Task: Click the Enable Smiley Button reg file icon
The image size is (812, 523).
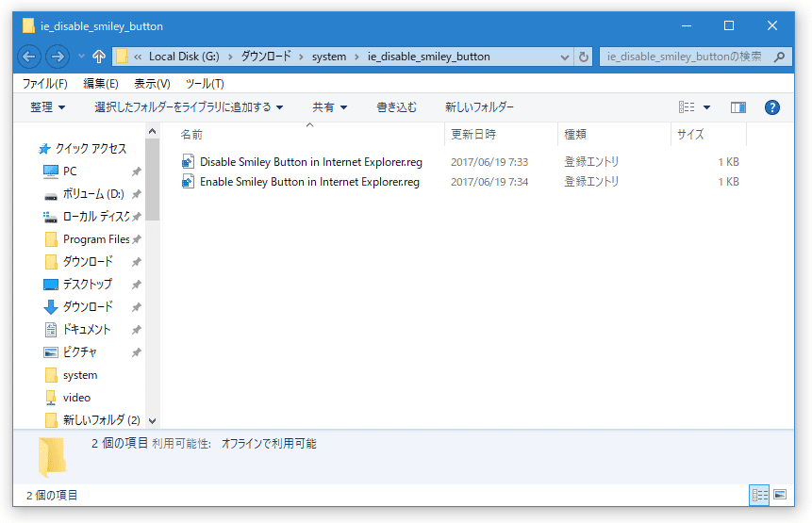Action: pyautogui.click(x=188, y=181)
